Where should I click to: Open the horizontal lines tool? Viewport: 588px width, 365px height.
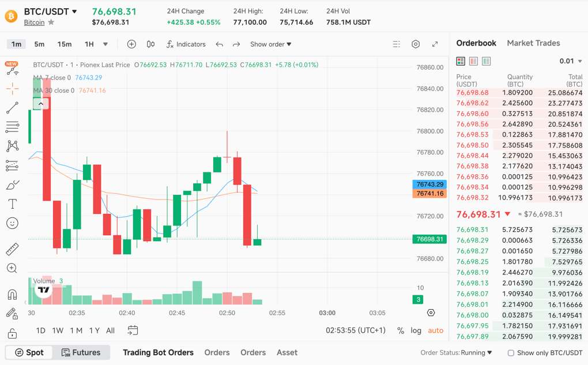[12, 127]
